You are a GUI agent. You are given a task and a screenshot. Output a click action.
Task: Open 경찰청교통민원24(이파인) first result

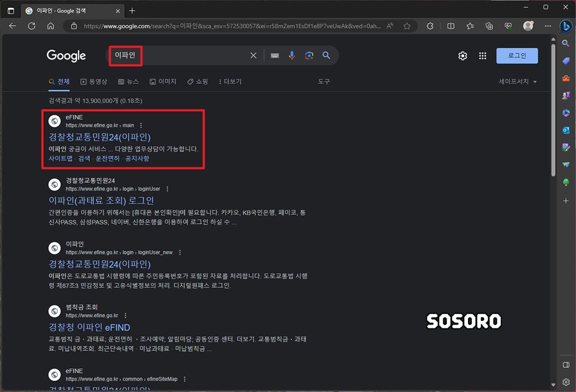pos(100,137)
